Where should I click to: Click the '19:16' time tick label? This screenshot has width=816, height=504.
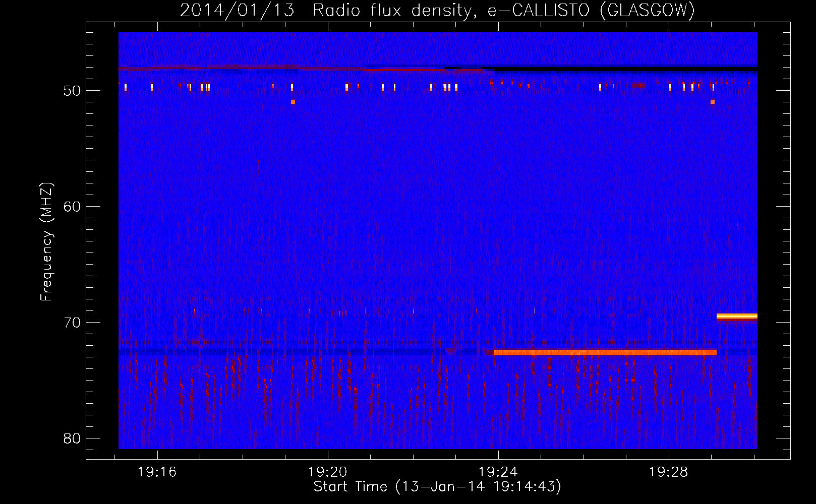[157, 472]
